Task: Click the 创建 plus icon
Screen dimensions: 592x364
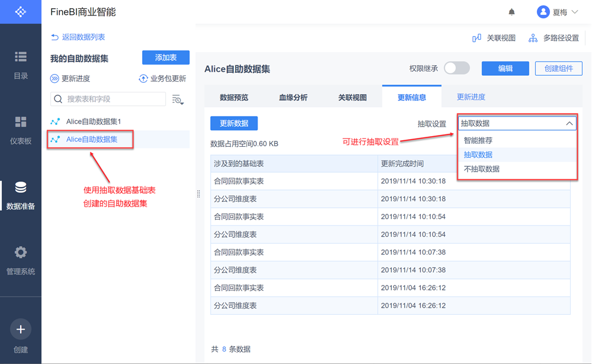Action: point(20,329)
